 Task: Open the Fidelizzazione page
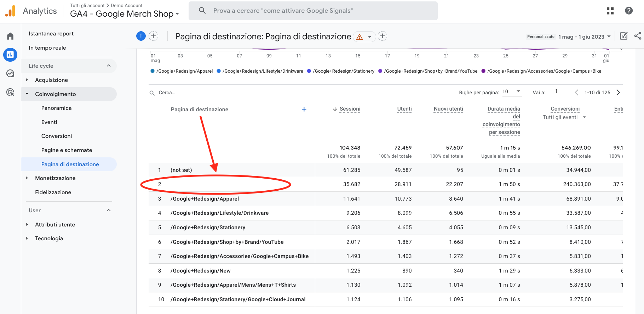[x=53, y=192]
